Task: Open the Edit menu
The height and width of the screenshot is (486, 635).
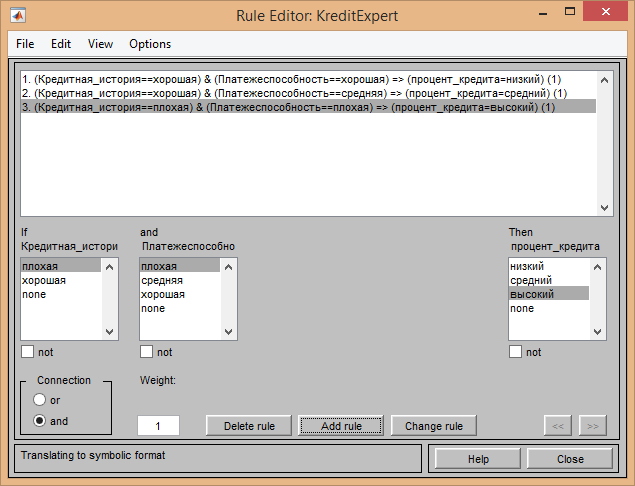Action: tap(61, 44)
